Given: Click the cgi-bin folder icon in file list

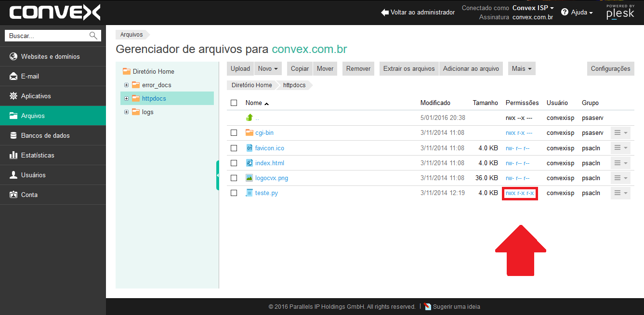Looking at the screenshot, I should pyautogui.click(x=250, y=132).
